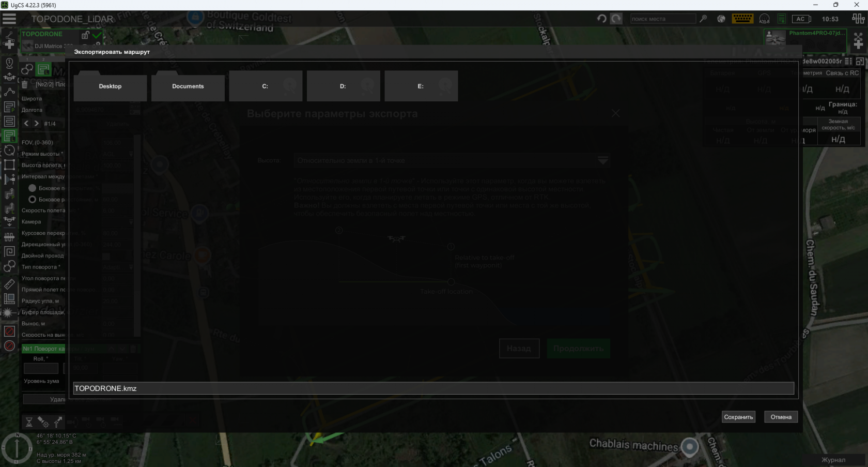Screen dimensions: 868x467
Task: Go to previous point arrow
Action: (26, 124)
